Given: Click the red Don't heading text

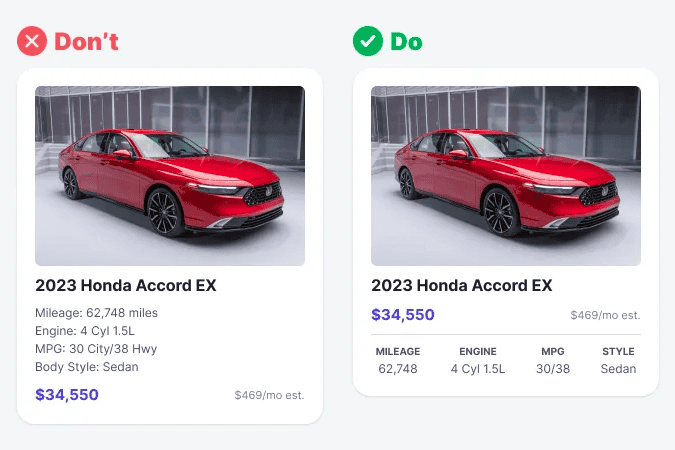Looking at the screenshot, I should coord(86,42).
